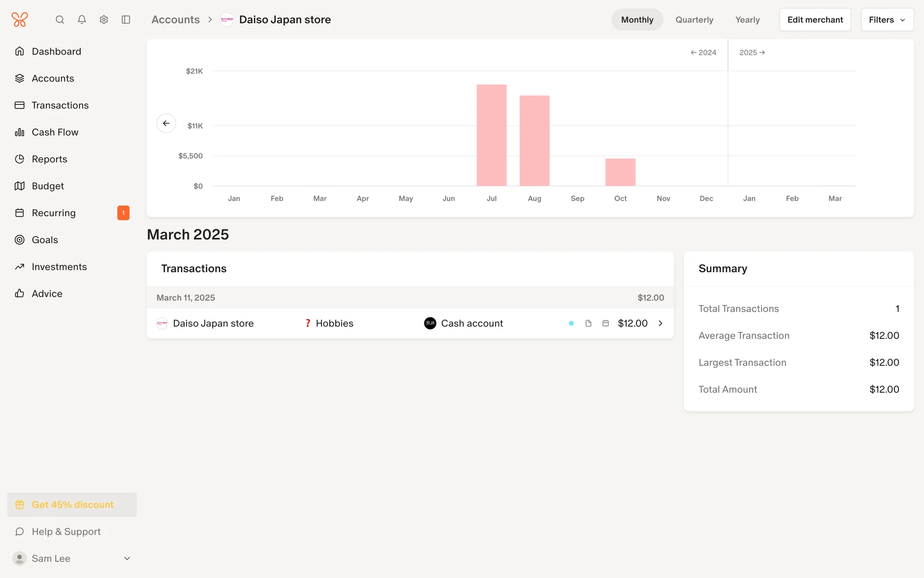The height and width of the screenshot is (578, 924).
Task: Open transaction details chevron for $12.00
Action: tap(661, 324)
